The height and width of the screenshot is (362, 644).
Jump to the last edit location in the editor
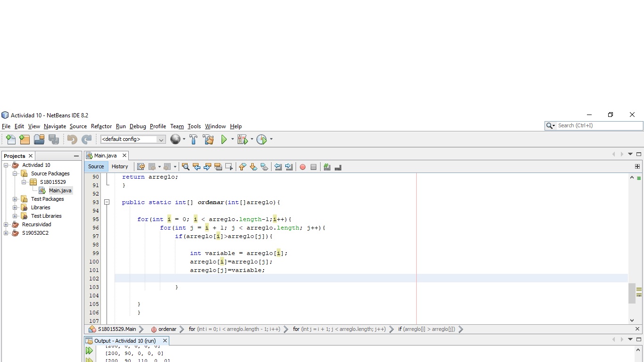(140, 166)
